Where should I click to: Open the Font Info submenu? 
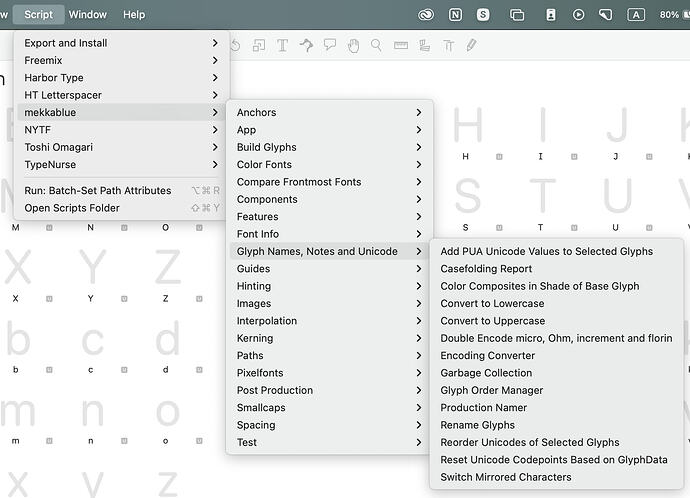tap(329, 234)
